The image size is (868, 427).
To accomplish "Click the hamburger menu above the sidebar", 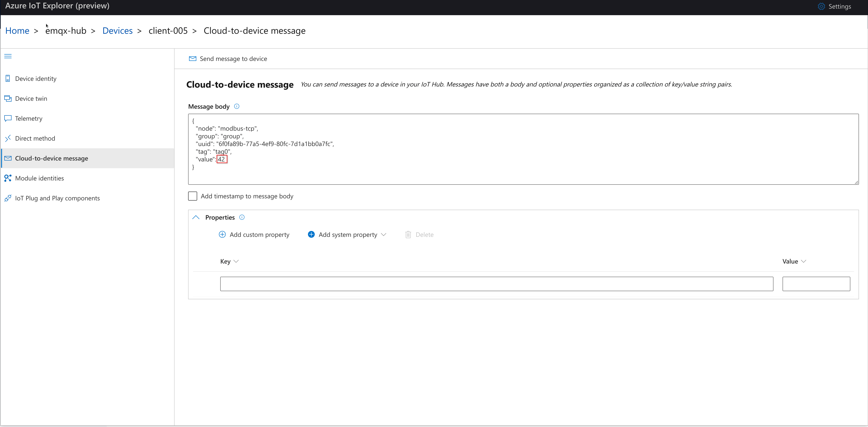I will tap(8, 56).
